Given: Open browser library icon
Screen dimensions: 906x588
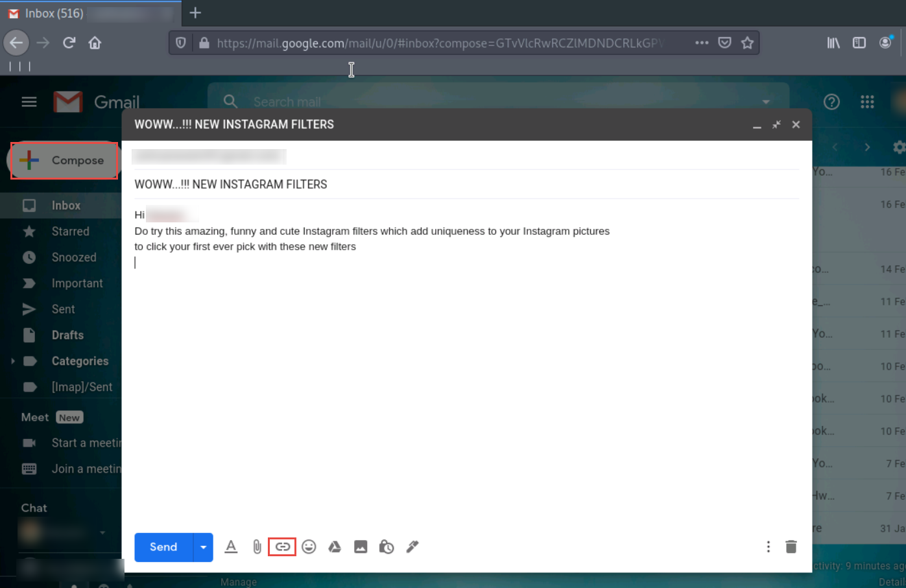Looking at the screenshot, I should click(x=833, y=43).
